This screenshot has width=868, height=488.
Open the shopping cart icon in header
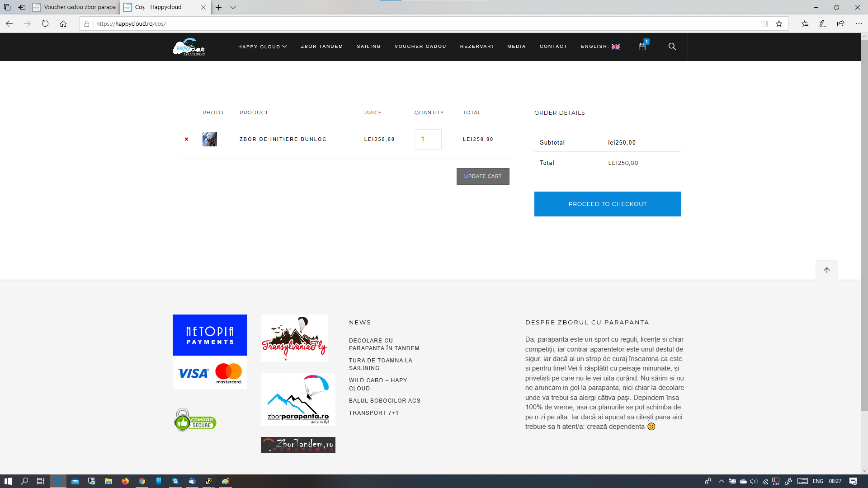pos(642,47)
